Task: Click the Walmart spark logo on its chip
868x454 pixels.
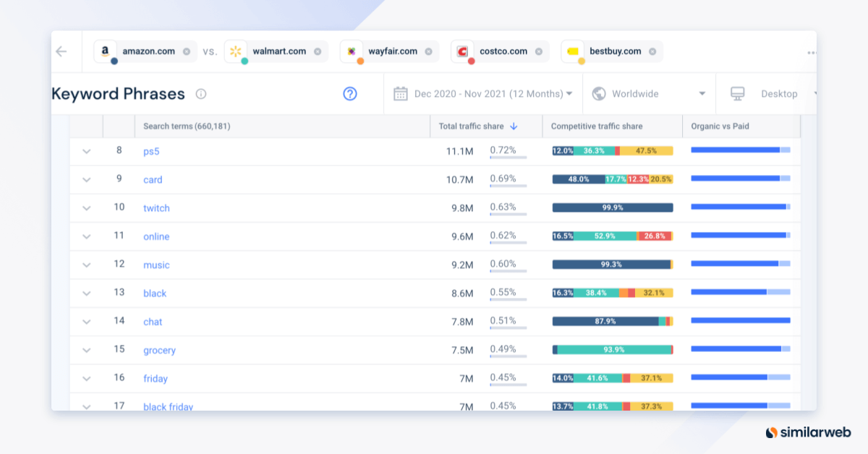Action: point(235,51)
